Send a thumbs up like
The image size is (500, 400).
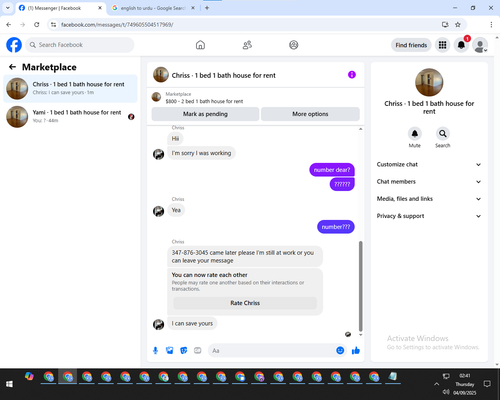[356, 350]
